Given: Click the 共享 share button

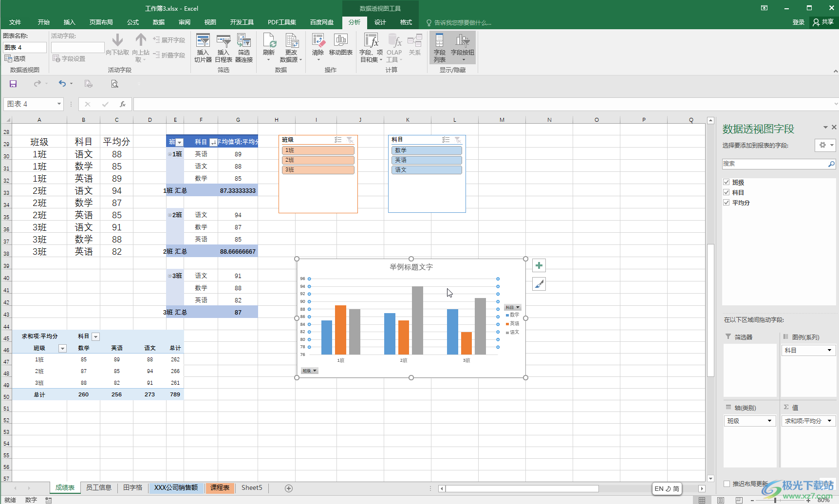Looking at the screenshot, I should tap(823, 22).
